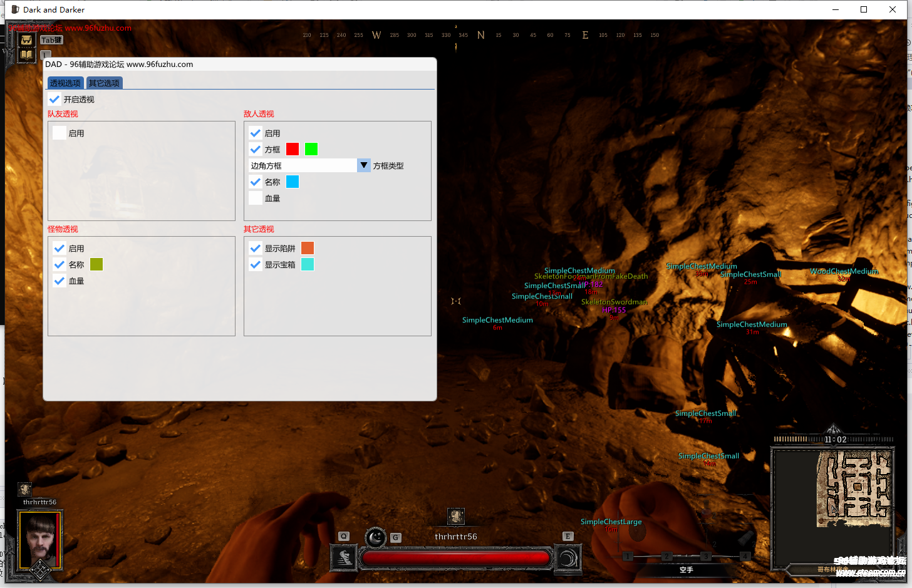Open the 边角方框 combo box

click(x=303, y=165)
